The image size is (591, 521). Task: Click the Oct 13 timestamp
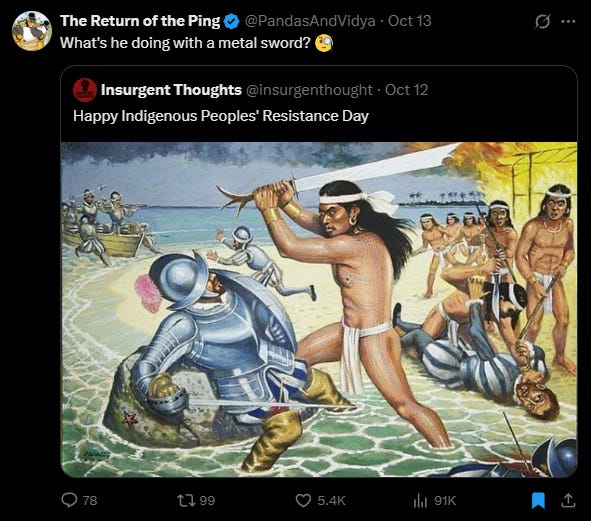[409, 21]
